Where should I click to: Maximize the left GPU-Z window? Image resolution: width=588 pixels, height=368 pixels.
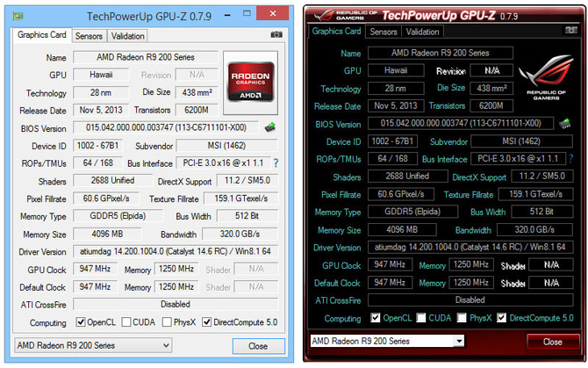[x=247, y=13]
